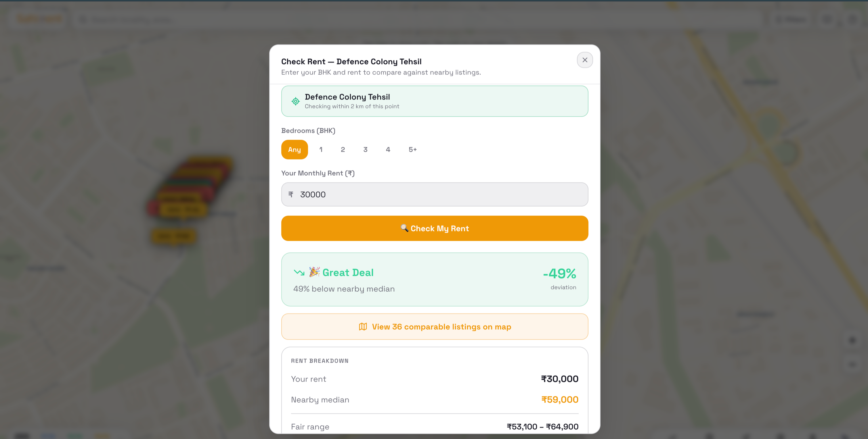
Task: Click the -49% deviation figure
Action: click(x=559, y=273)
